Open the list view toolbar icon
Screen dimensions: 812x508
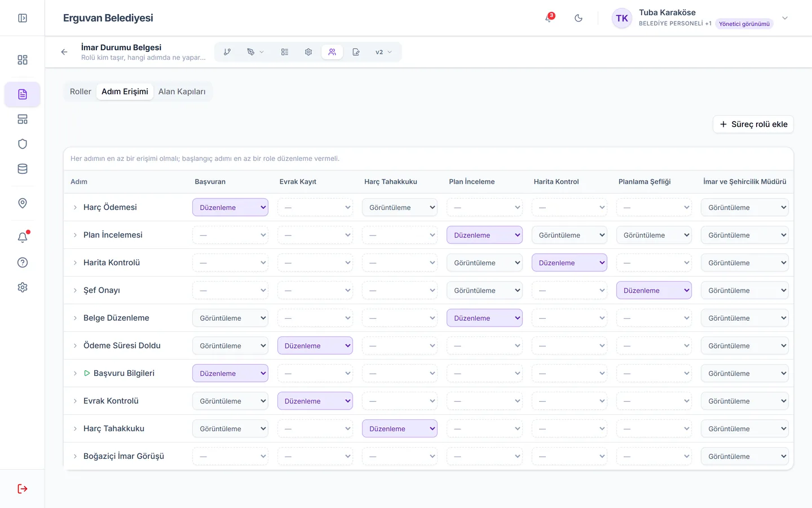(x=285, y=52)
